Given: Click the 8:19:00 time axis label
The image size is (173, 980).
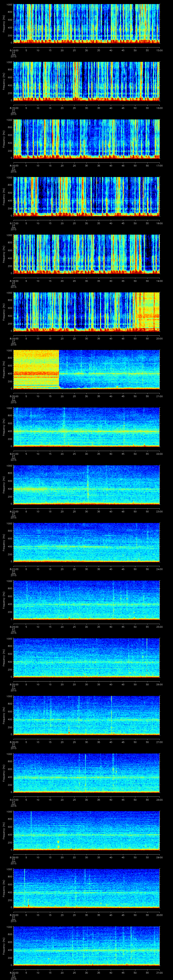Looking at the screenshot, I should pyautogui.click(x=14, y=339).
